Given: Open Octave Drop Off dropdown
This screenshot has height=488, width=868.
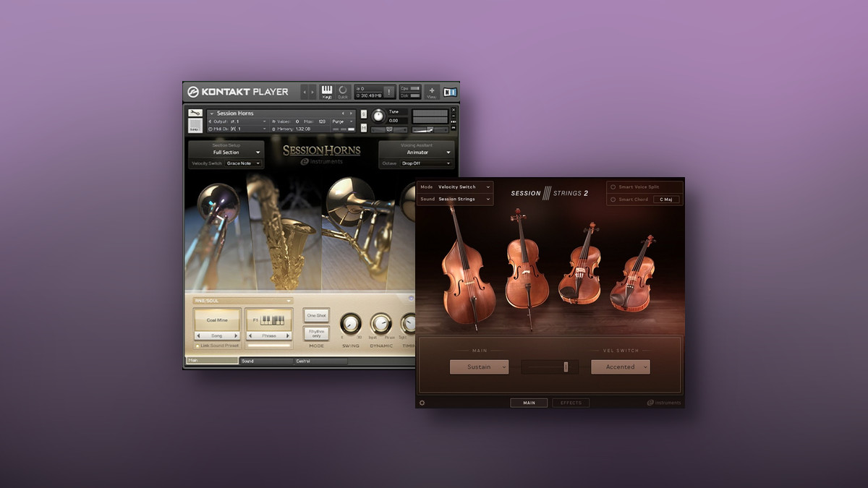Looking at the screenshot, I should coord(426,163).
